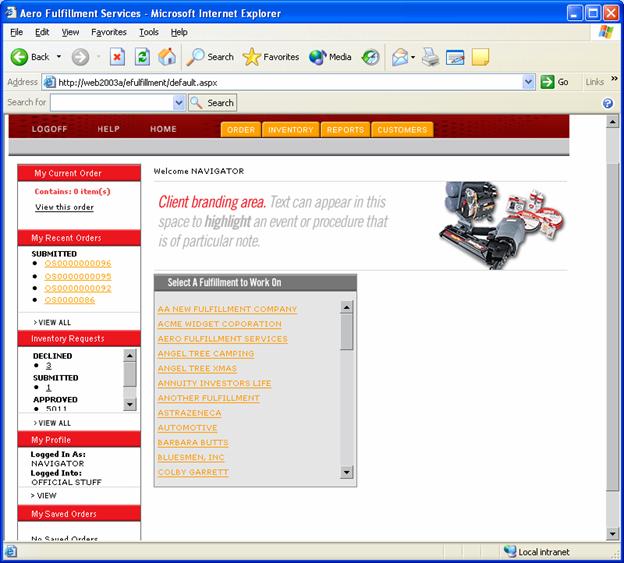Click the Print icon

pos(430,57)
